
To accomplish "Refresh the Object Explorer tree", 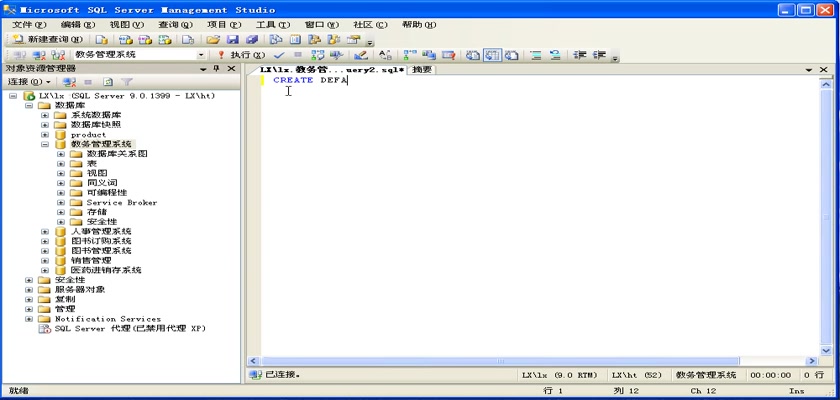I will (x=108, y=82).
